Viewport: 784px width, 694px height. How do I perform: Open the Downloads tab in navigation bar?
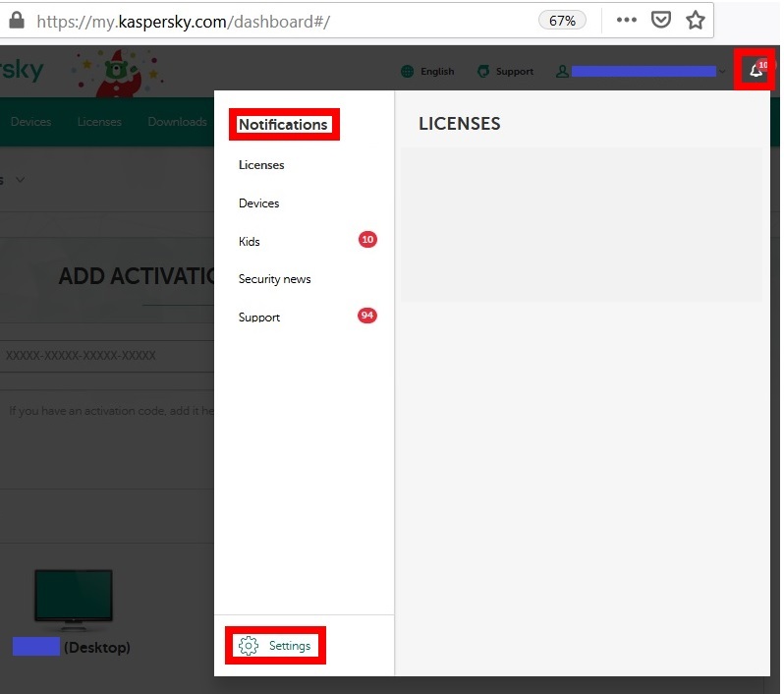[177, 122]
